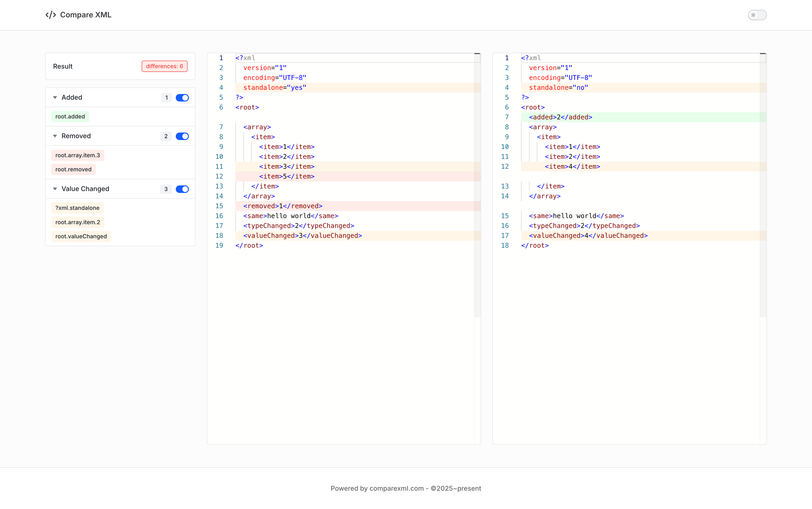Select the ?xml.standalone diff tag
The image size is (812, 509).
(x=77, y=208)
